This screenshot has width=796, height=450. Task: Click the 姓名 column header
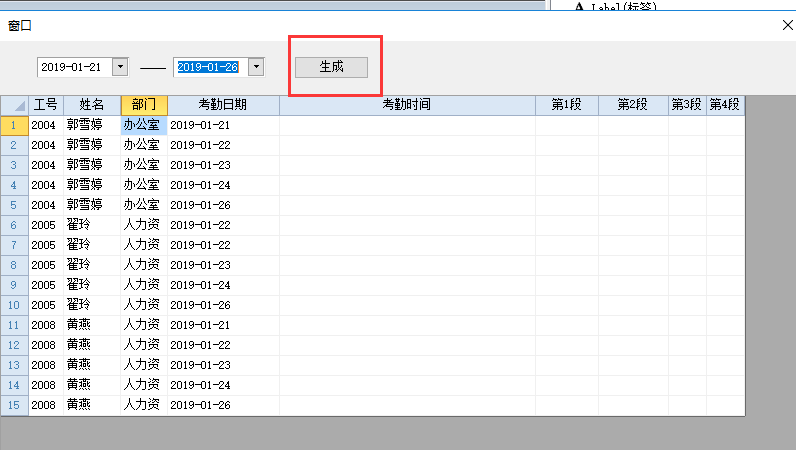[x=92, y=105]
